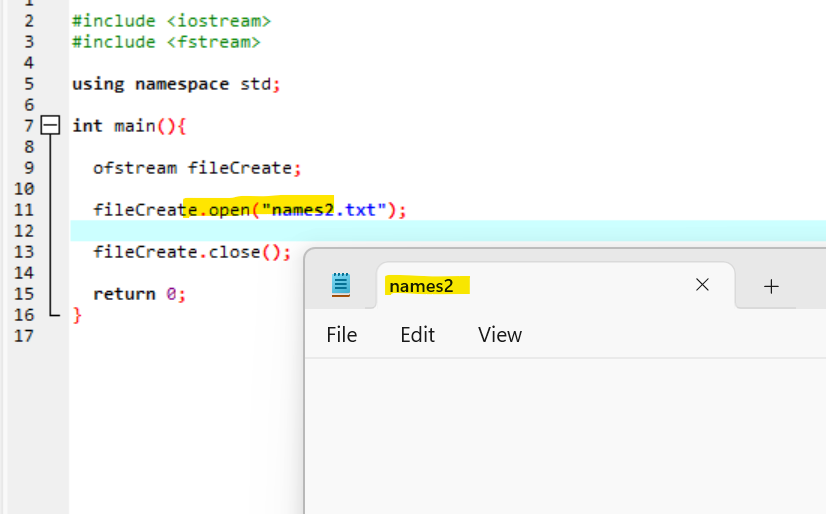Click line number 12 in the margin

24,231
